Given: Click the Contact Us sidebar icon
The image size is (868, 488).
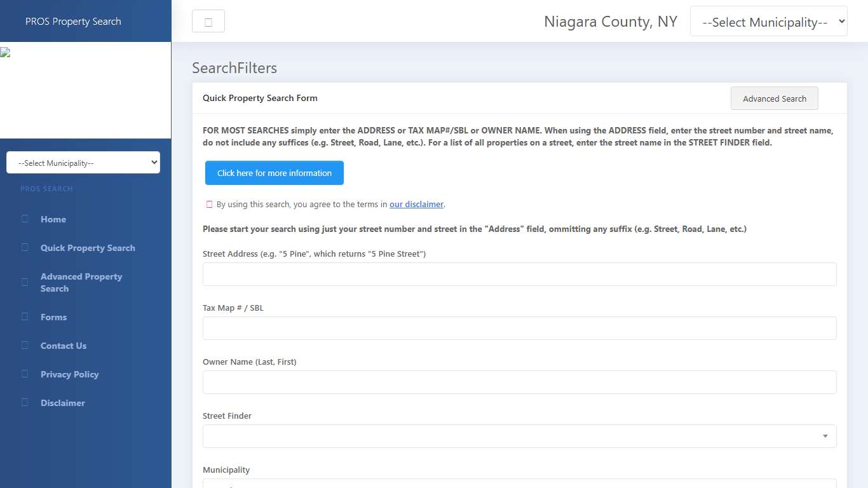Looking at the screenshot, I should pos(24,346).
